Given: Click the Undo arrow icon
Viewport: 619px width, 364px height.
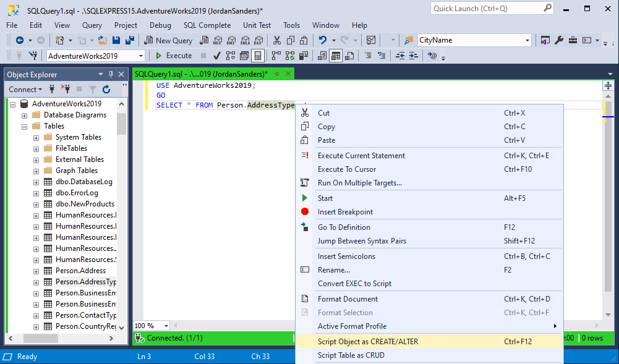Looking at the screenshot, I should click(323, 40).
